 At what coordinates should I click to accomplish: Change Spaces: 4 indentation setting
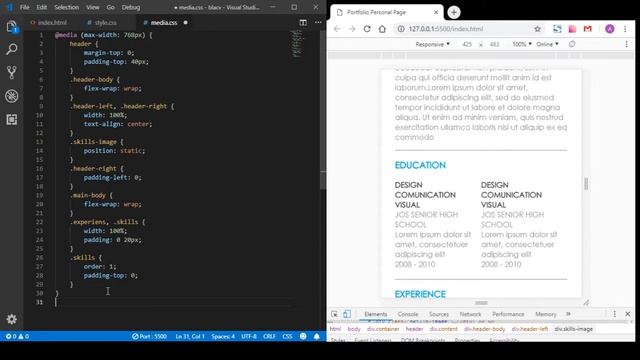(223, 336)
